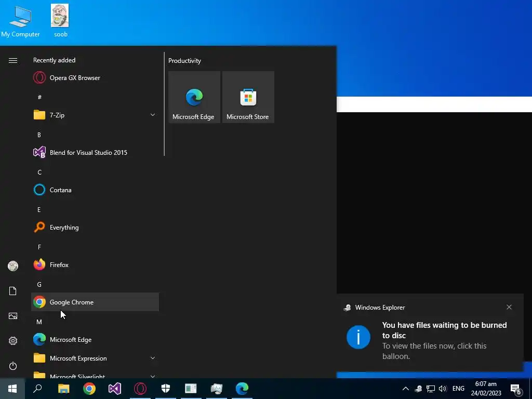Open Pictures from the Start sidebar
This screenshot has height=399, width=532.
pos(13,316)
